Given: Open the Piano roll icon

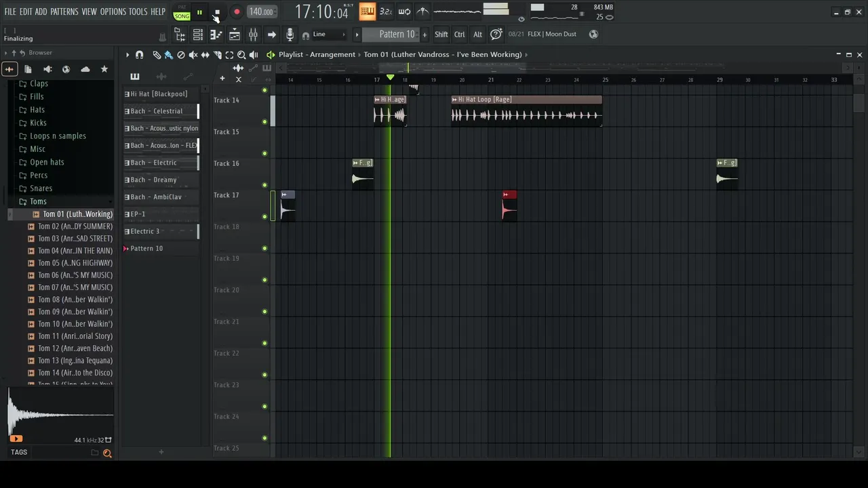Looking at the screenshot, I should pos(216,35).
